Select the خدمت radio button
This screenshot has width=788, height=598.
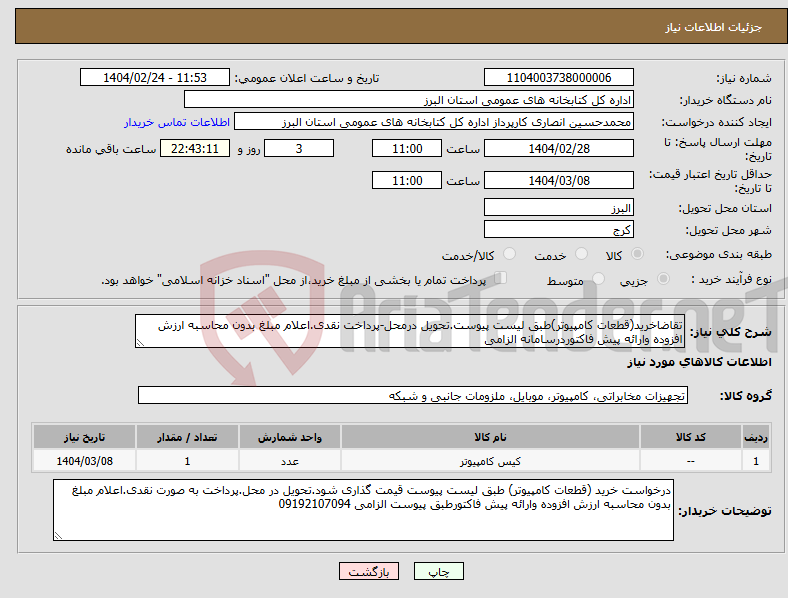(581, 254)
